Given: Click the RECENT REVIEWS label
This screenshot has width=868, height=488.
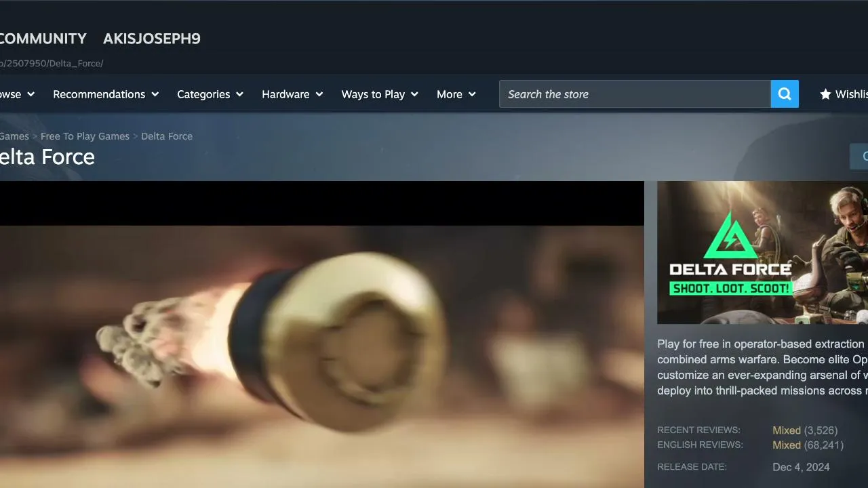Looking at the screenshot, I should click(698, 430).
